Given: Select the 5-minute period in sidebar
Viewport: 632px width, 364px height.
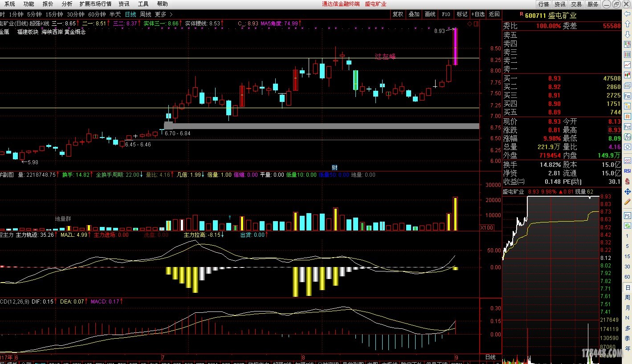Looking at the screenshot, I should pyautogui.click(x=628, y=247).
